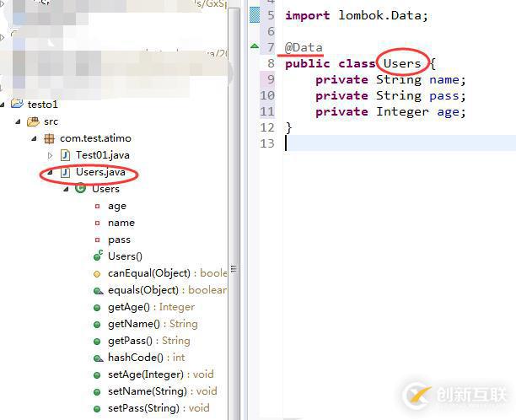This screenshot has height=420, width=516.
Task: Place cursor on empty line 13
Action: 400,143
